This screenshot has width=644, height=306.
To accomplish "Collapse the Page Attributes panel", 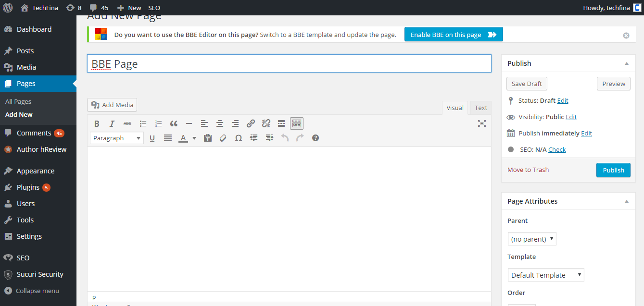I will click(626, 201).
